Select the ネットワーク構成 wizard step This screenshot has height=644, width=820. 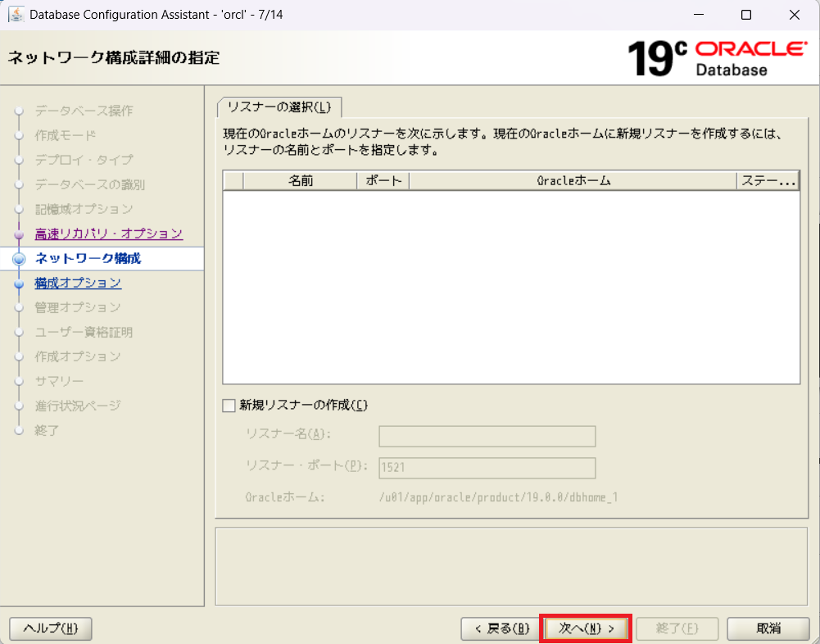click(88, 259)
